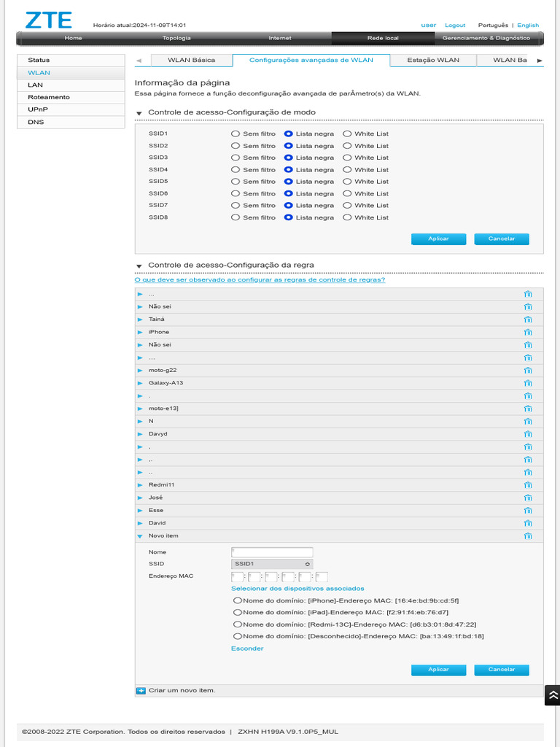Delete the 'iPhone' rule using trash icon
Image resolution: width=560 pixels, height=747 pixels.
coord(528,333)
